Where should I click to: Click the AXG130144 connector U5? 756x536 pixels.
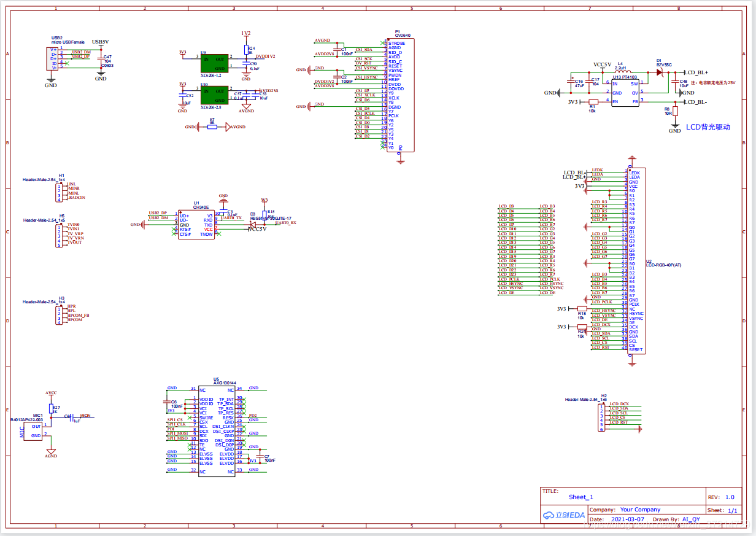coord(216,430)
